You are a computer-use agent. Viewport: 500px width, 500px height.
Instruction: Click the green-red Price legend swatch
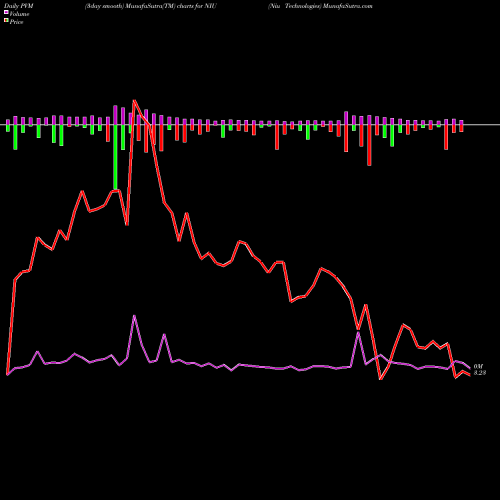(6, 21)
